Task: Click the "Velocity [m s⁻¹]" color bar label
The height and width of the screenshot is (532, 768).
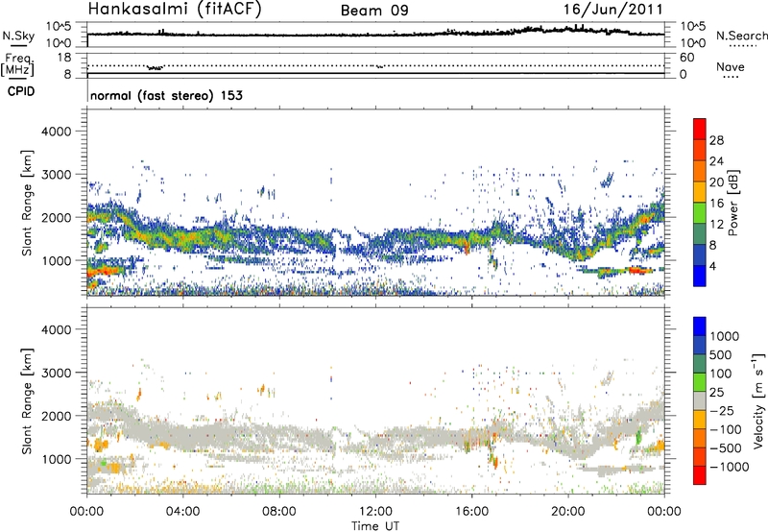Action: [758, 400]
